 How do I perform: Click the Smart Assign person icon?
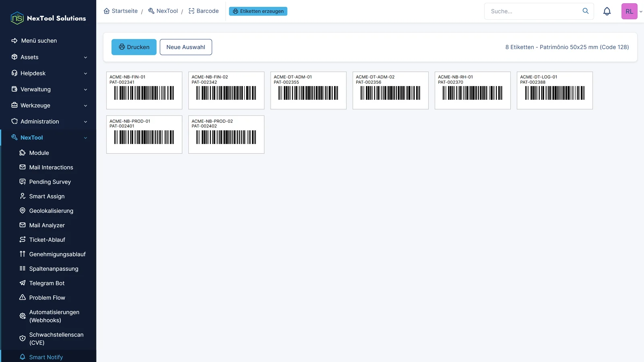click(x=23, y=196)
